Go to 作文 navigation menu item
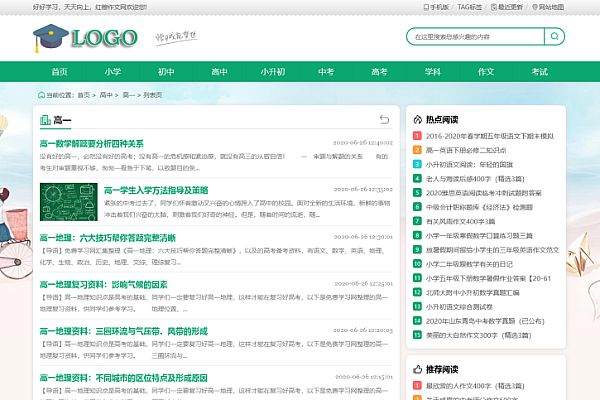This screenshot has height=400, width=600. click(486, 72)
